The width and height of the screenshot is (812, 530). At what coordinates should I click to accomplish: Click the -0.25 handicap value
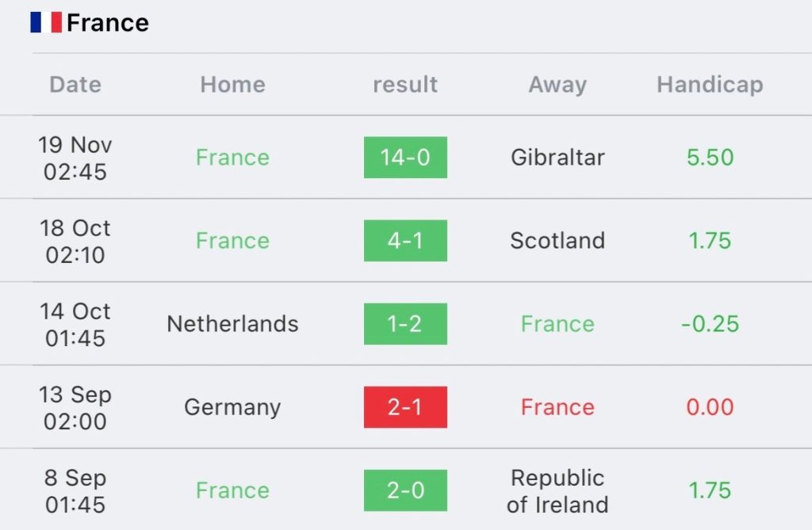(x=710, y=324)
